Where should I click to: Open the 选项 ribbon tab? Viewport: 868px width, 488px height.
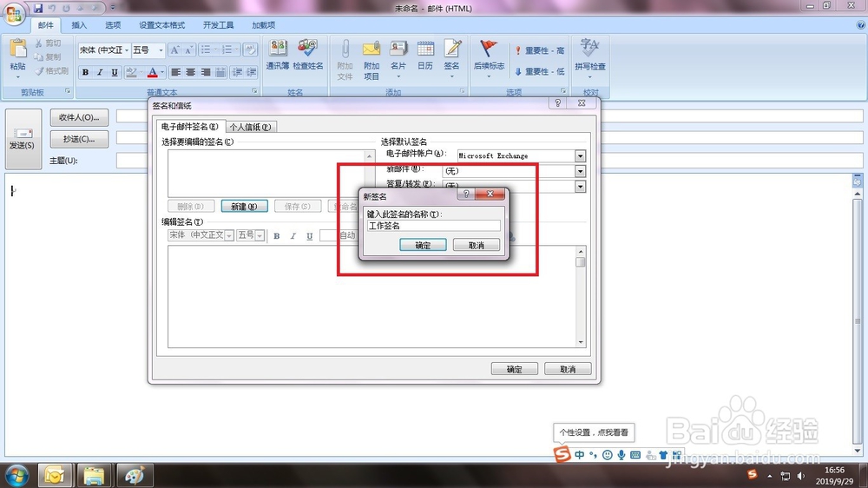coord(113,25)
